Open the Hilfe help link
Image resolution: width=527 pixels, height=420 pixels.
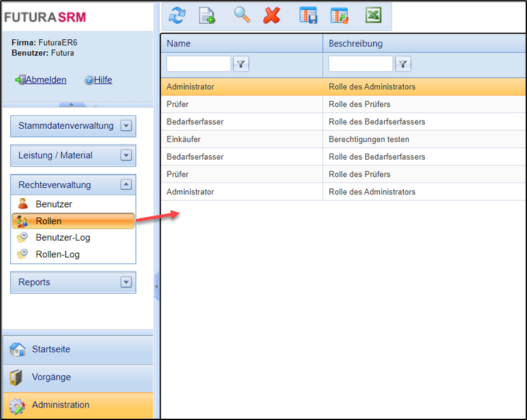point(102,80)
